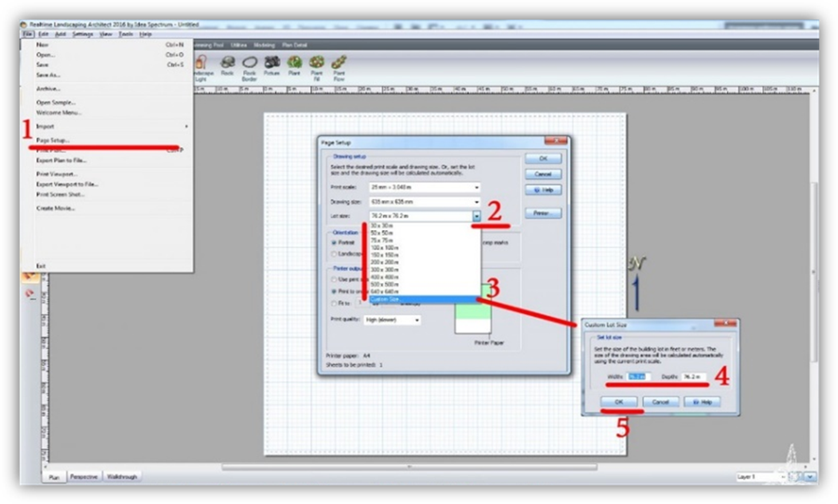This screenshot has height=504, width=838.
Task: Click OK in Custom Lot Size dialog
Action: coord(619,402)
